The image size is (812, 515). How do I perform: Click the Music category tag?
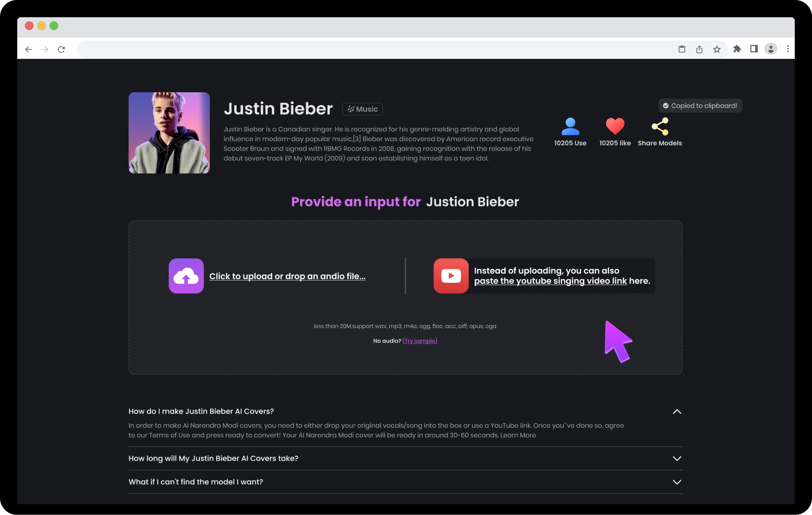(x=362, y=109)
